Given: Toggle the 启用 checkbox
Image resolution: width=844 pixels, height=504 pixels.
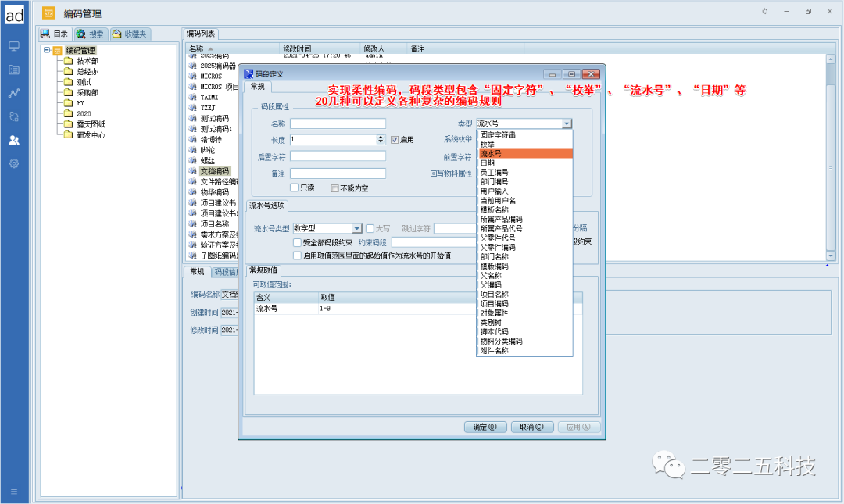Looking at the screenshot, I should (395, 140).
